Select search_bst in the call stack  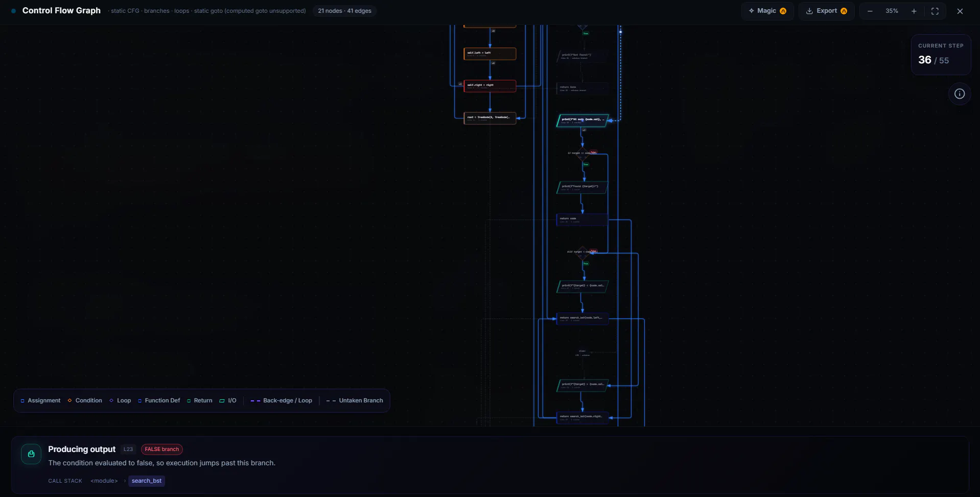[147, 481]
